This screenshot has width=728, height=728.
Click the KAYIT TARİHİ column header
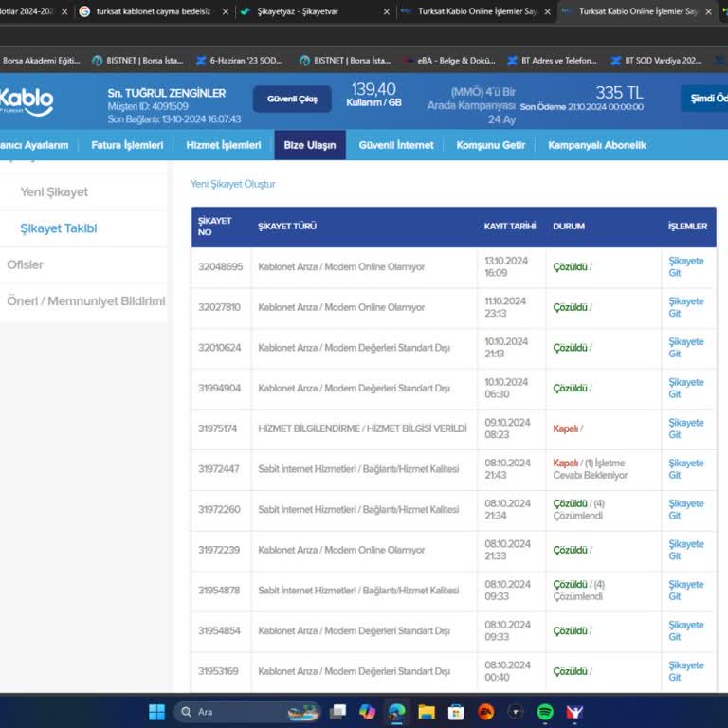click(510, 227)
